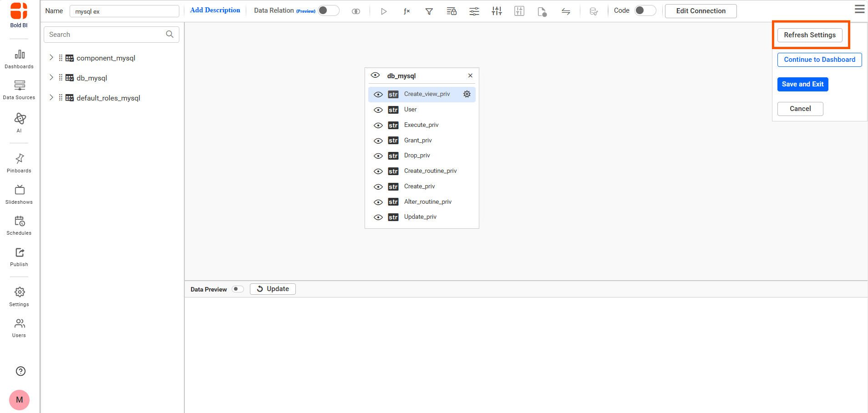Expand the component_mysql table node

click(x=51, y=58)
